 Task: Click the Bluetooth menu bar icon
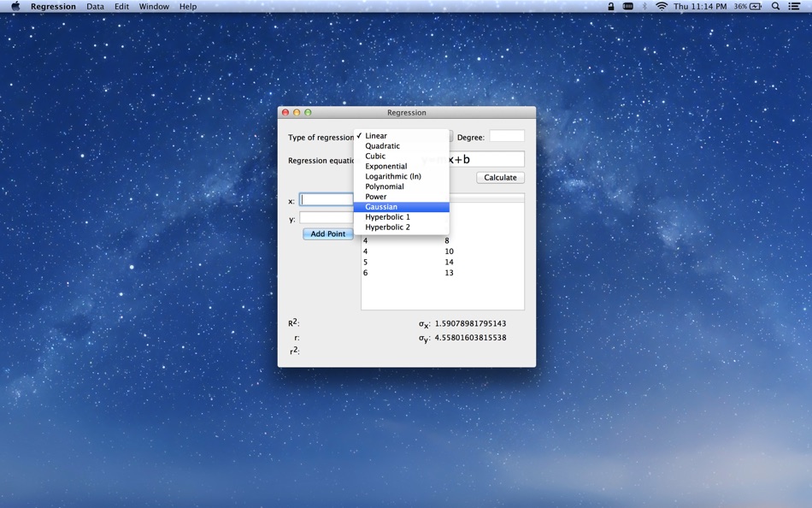[x=644, y=6]
